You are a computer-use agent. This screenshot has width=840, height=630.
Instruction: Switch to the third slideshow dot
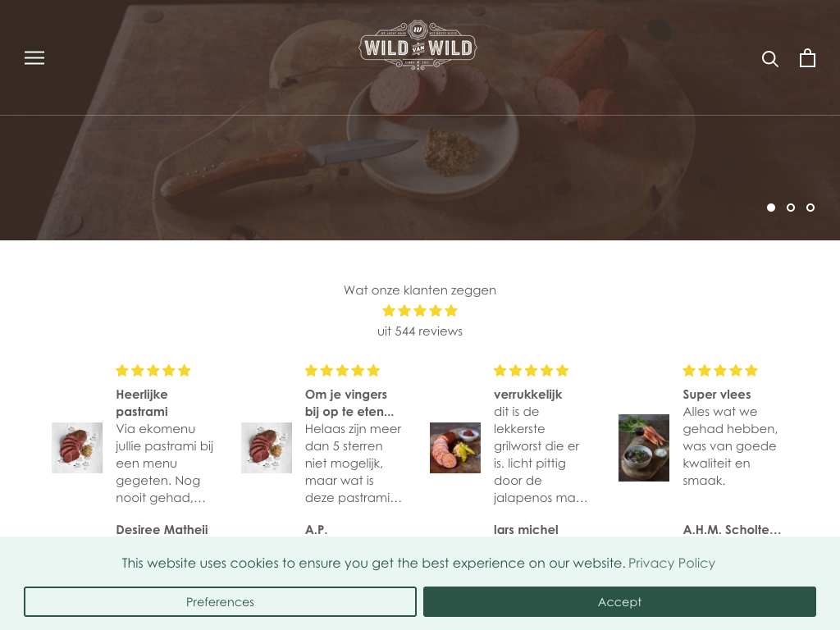point(810,208)
